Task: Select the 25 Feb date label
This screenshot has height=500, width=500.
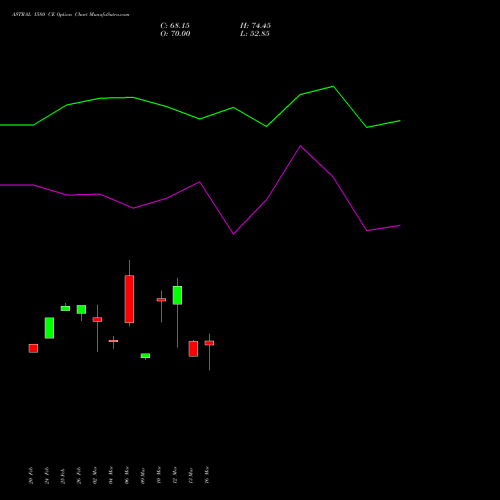Action: [63, 475]
